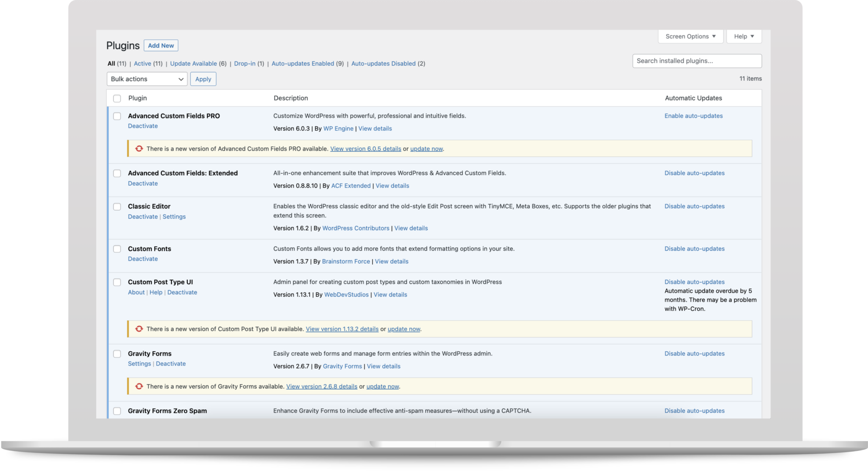868x475 pixels.
Task: Deactivate Advanced Custom Fields: Extended
Action: (x=143, y=183)
